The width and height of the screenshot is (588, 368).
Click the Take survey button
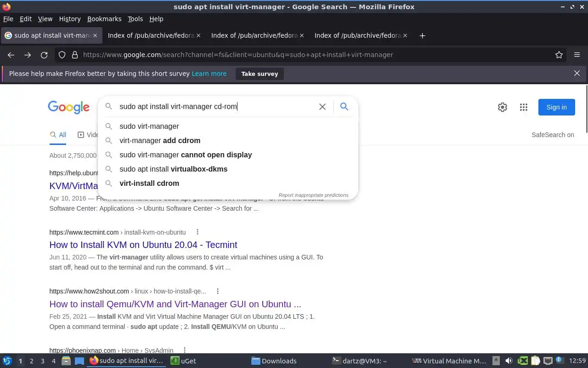[260, 74]
